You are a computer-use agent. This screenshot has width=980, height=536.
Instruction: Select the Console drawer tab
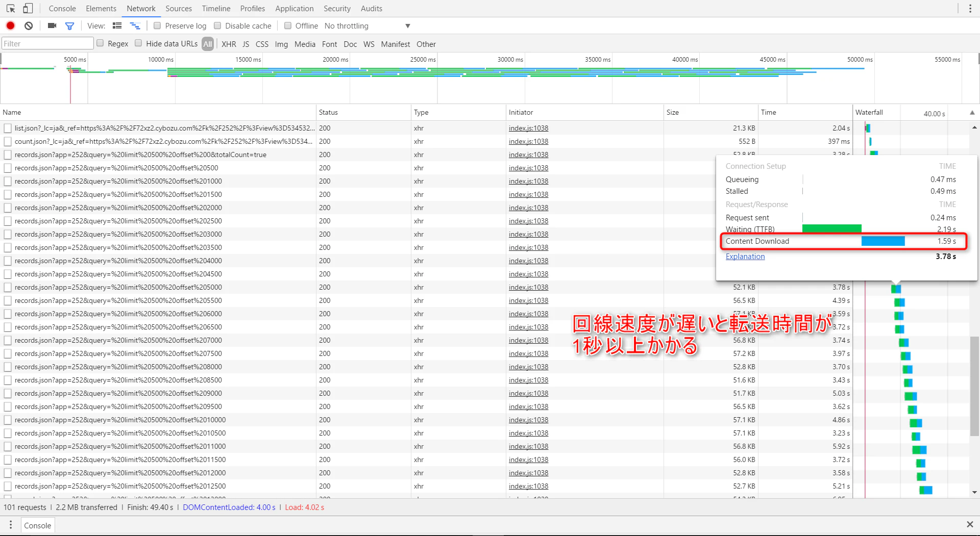point(38,525)
